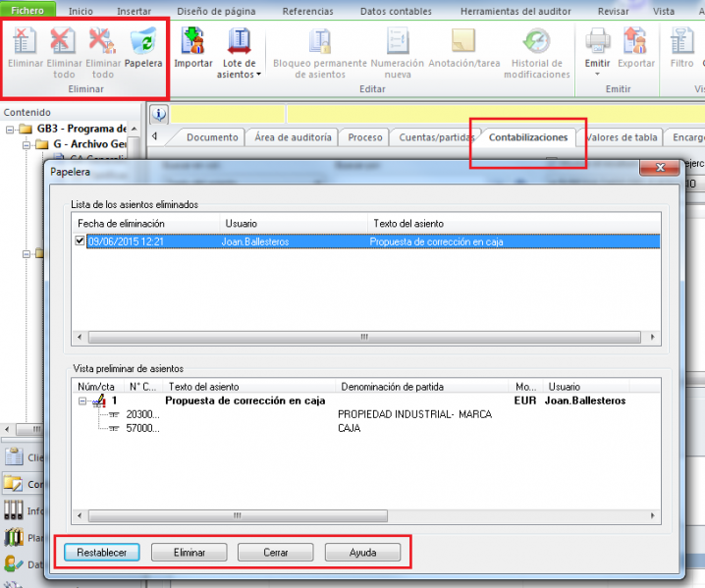This screenshot has width=705, height=588.
Task: Click the blue info icon
Action: click(x=159, y=114)
